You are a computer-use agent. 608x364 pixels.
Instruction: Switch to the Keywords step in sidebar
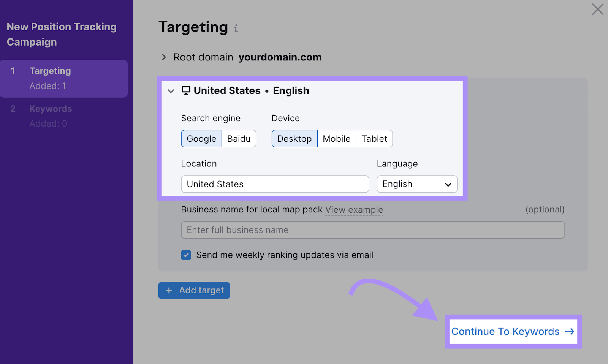[51, 109]
